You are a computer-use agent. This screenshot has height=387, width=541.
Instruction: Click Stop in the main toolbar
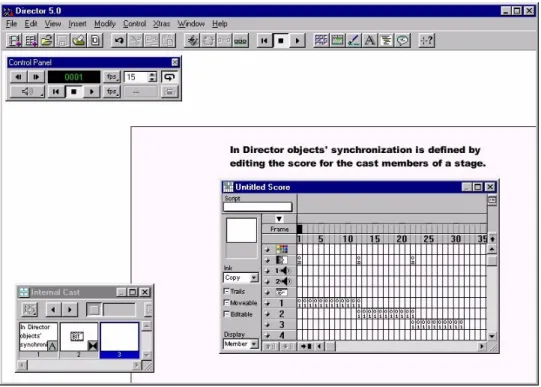pos(281,41)
